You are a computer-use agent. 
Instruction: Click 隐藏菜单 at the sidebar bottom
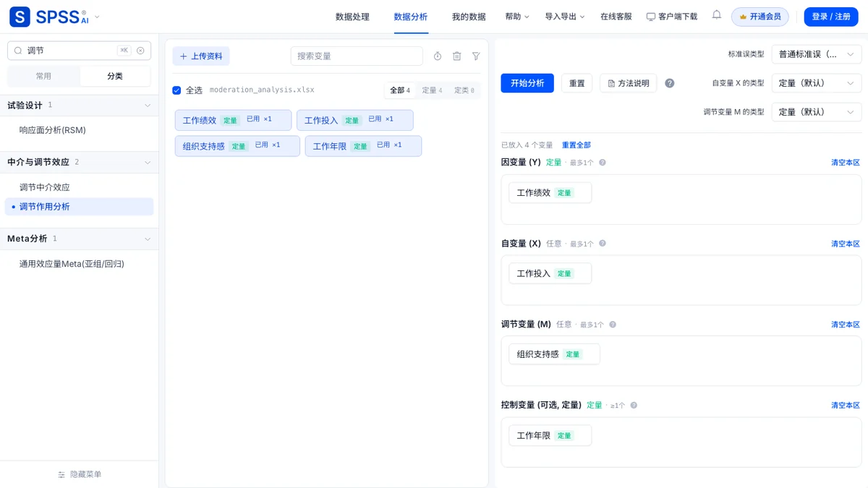coord(80,474)
